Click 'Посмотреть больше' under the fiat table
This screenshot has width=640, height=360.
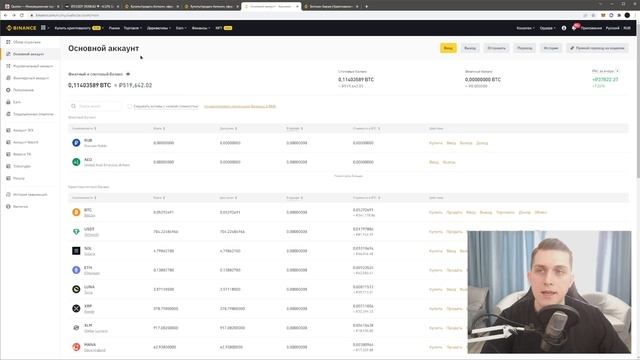coord(348,176)
